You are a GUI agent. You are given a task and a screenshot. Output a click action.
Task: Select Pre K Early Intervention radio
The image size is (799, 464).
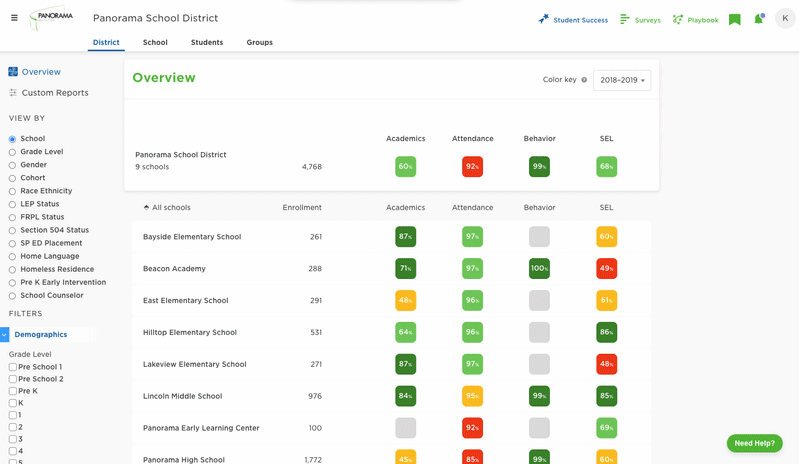pyautogui.click(x=12, y=283)
